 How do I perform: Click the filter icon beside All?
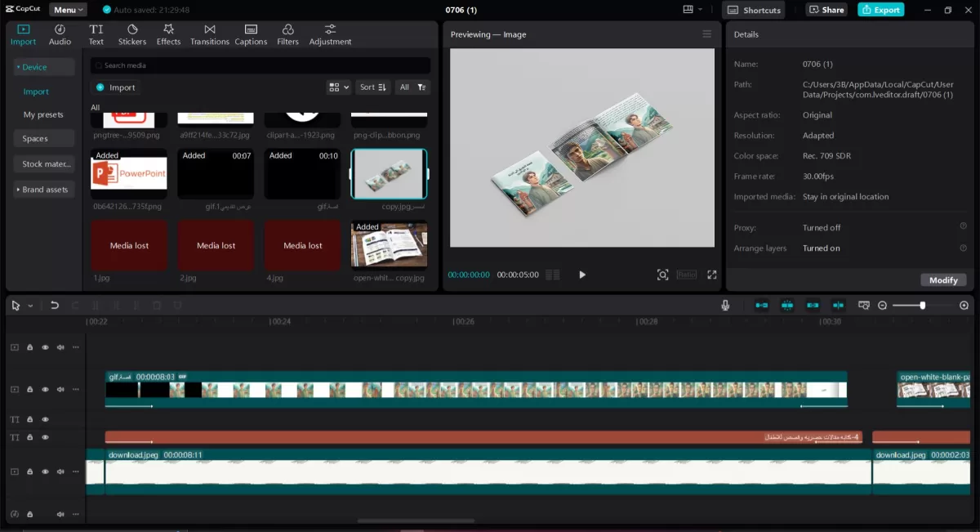(421, 87)
